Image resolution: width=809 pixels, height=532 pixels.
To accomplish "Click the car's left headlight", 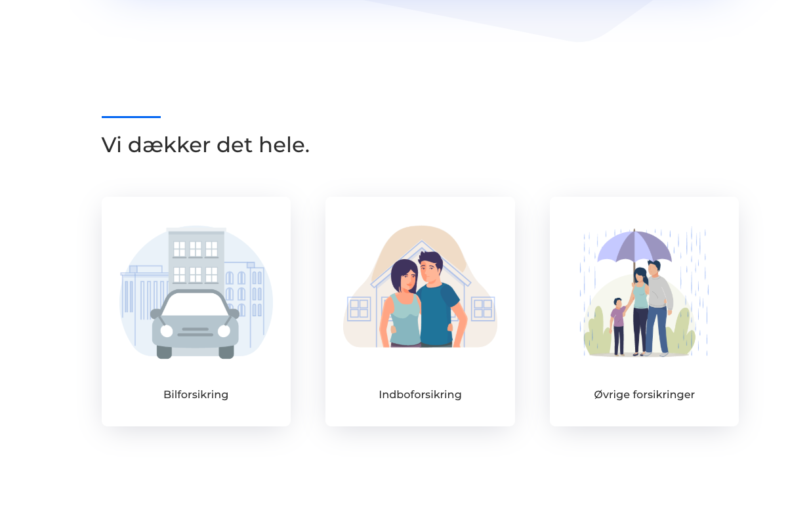I will 167,331.
